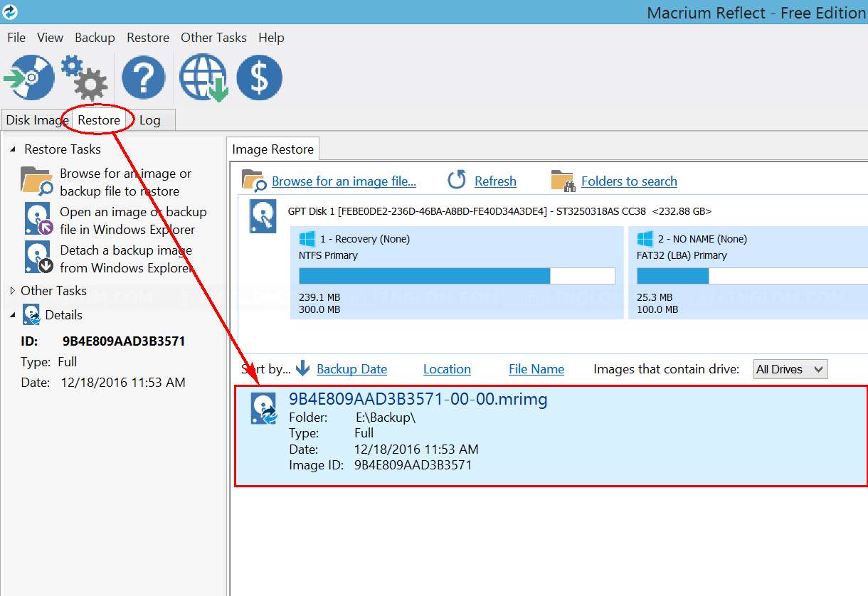Click the '25.3 MB' used size value
This screenshot has height=596, width=868.
[655, 297]
